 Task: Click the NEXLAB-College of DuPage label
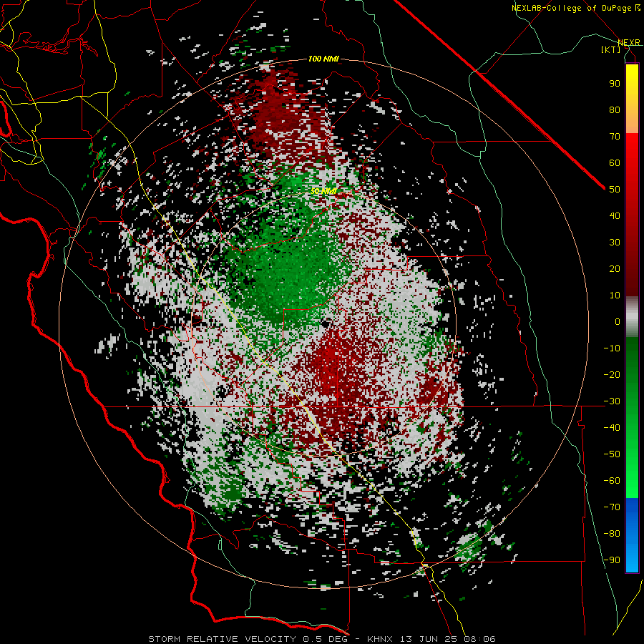[575, 8]
